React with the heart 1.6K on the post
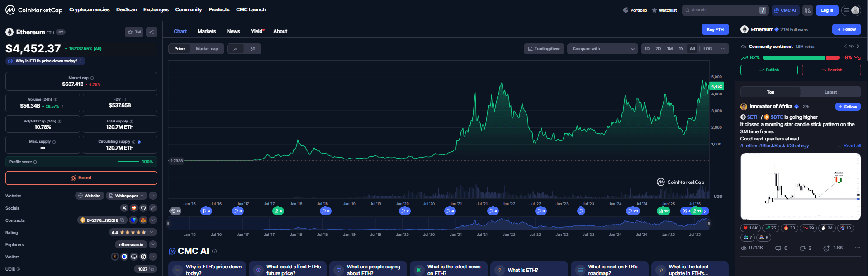Viewport: 868px width, 276px height. click(750, 228)
